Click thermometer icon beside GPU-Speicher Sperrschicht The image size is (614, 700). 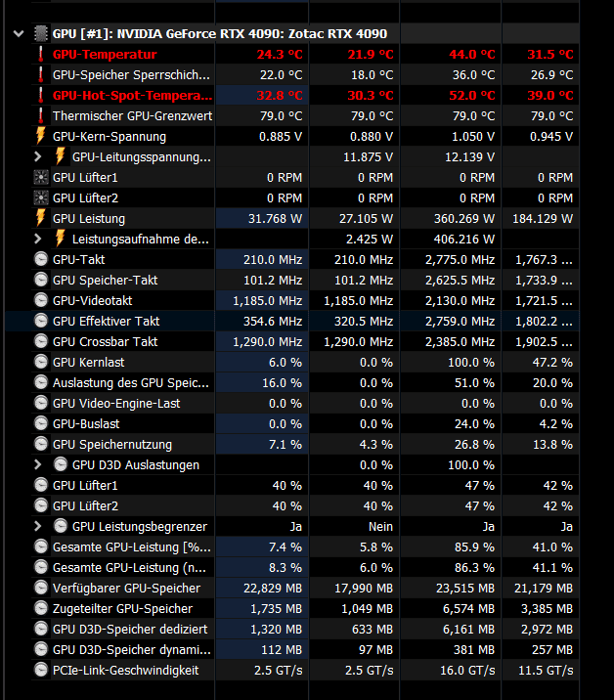tap(41, 74)
